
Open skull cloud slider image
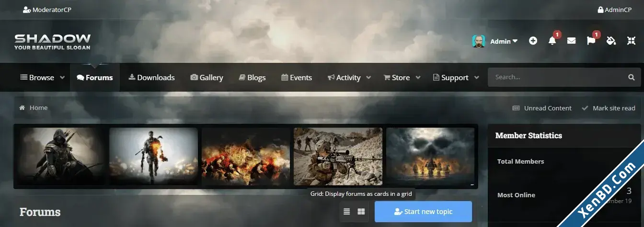click(430, 156)
